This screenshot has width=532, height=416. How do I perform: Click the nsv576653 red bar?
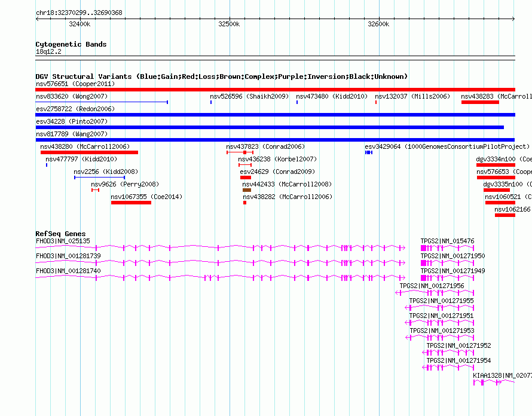496,178
